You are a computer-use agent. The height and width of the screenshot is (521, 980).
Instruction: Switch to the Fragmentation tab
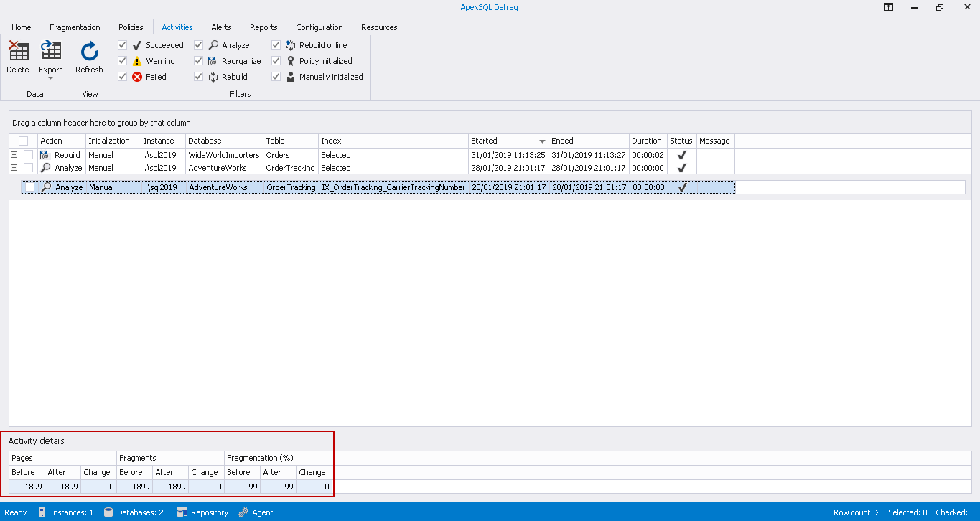(75, 27)
